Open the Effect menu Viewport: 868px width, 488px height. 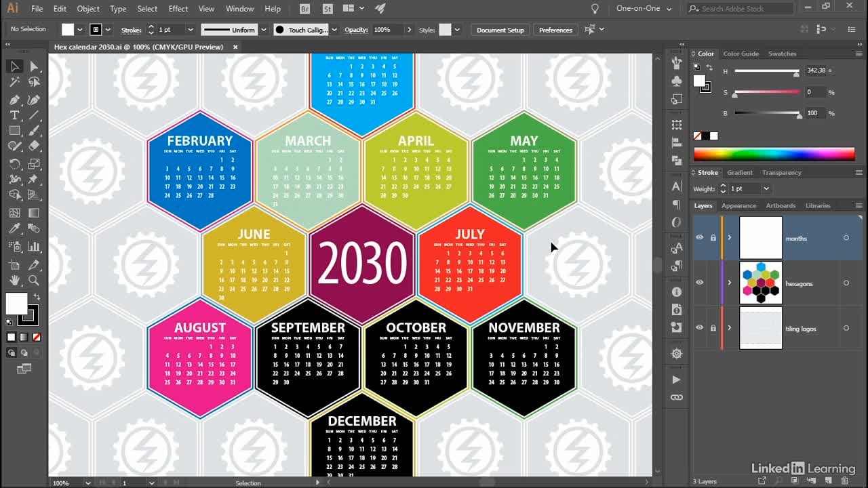pyautogui.click(x=178, y=9)
